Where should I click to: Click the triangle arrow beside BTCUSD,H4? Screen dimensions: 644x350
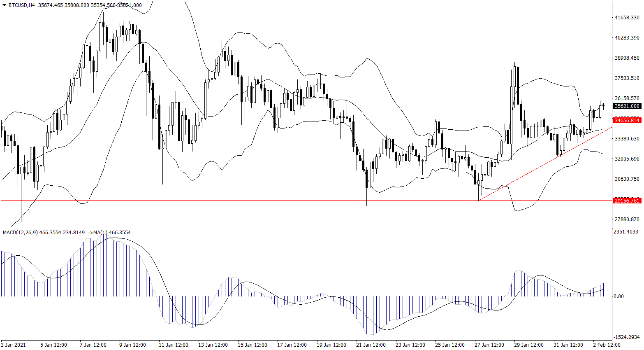coord(5,5)
